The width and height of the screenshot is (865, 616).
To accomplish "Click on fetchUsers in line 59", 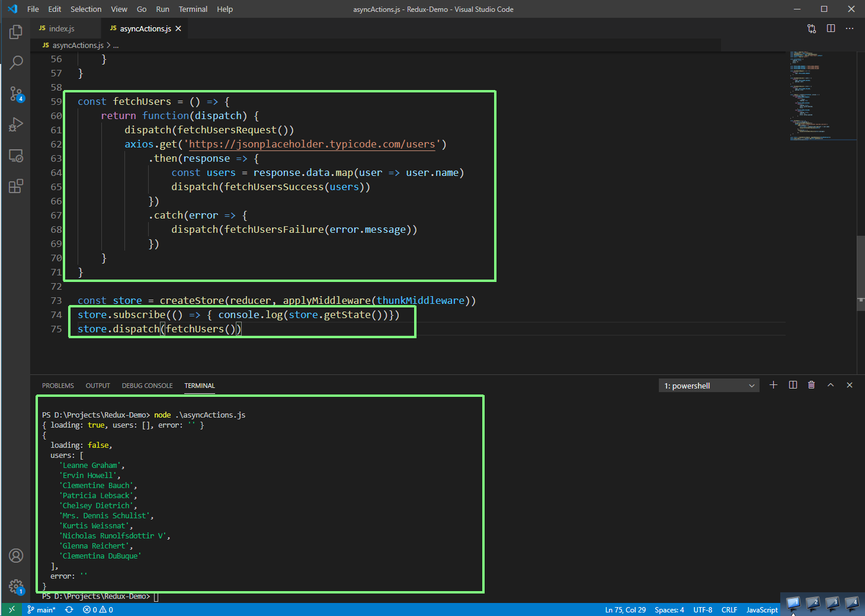I will pos(142,101).
